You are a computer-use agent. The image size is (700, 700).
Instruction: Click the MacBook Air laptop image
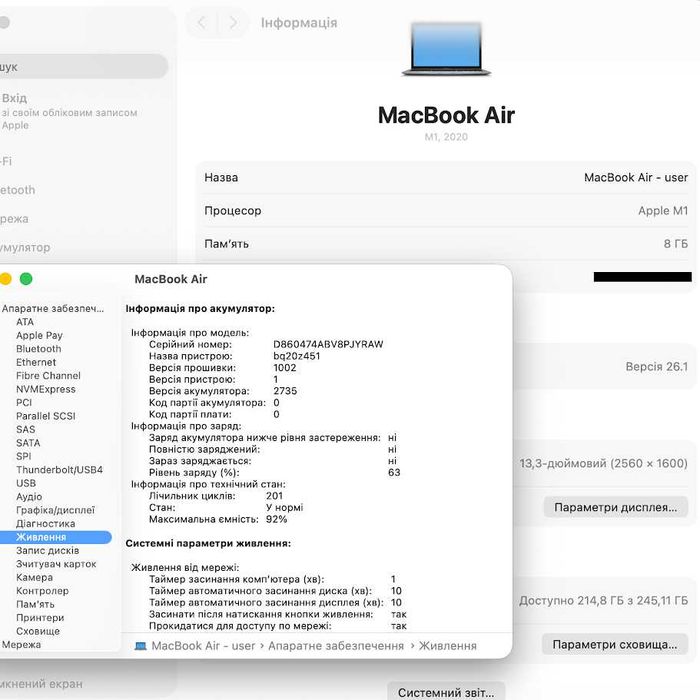[x=446, y=50]
